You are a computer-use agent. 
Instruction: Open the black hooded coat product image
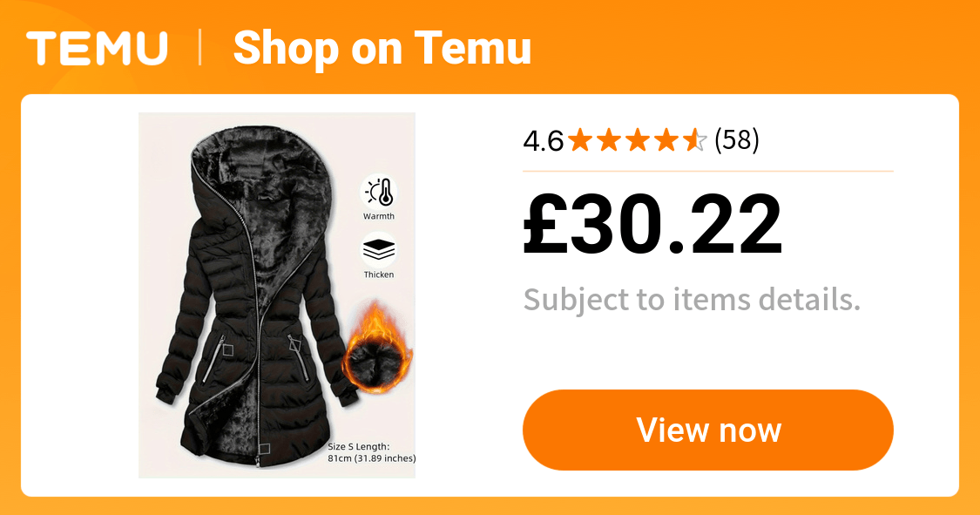coord(277,295)
